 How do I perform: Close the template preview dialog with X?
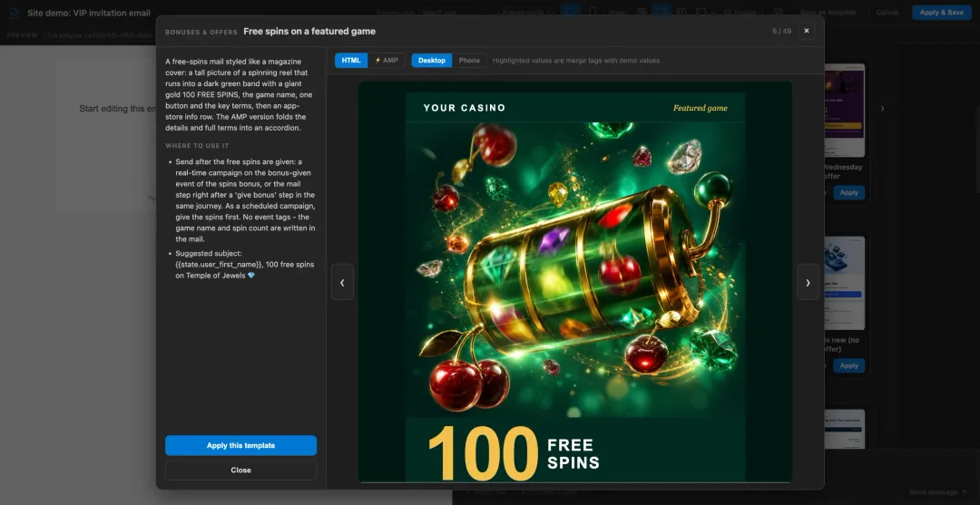807,31
